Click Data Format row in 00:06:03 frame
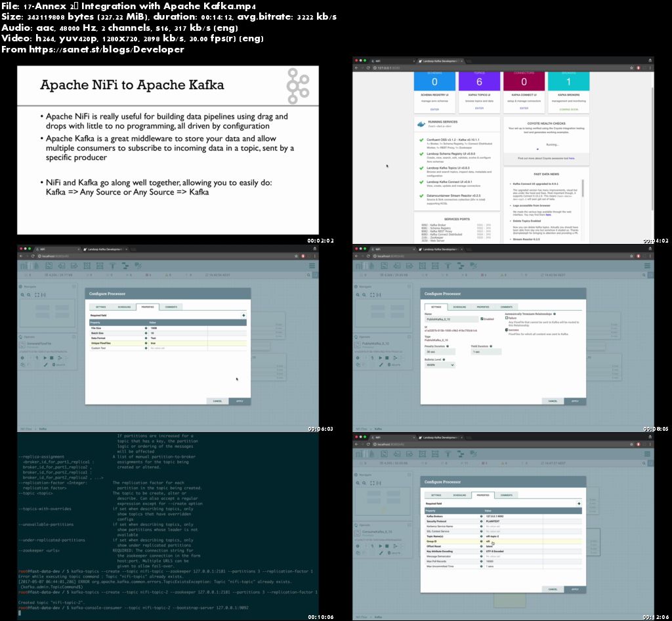 pos(168,338)
